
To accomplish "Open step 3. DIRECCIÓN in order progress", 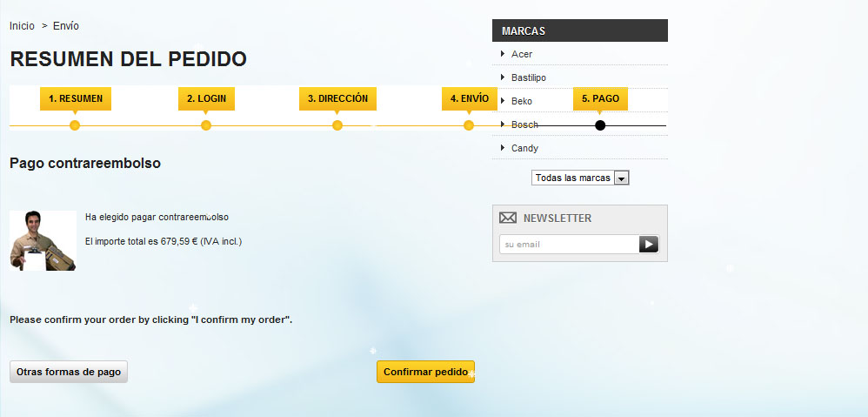I will coord(337,98).
